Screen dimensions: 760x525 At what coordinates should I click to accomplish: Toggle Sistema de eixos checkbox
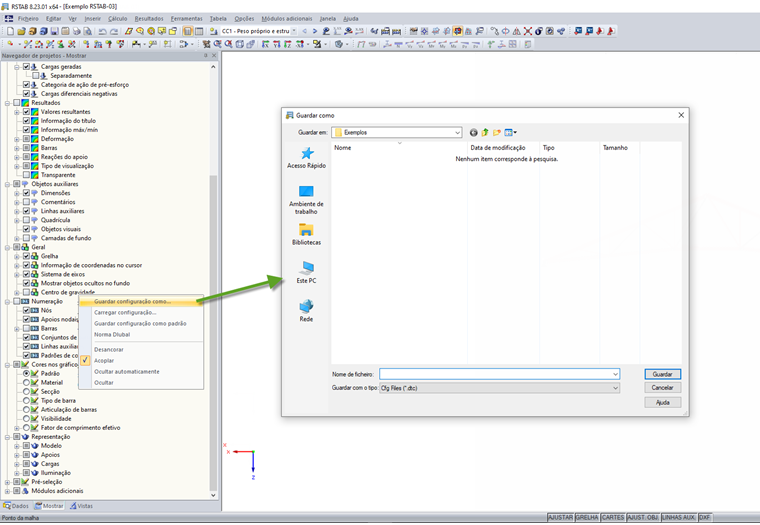(26, 274)
